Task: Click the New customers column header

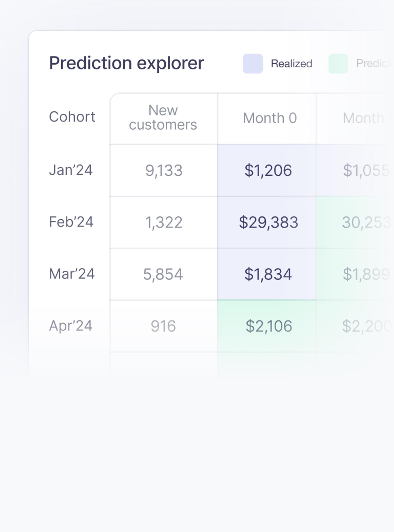Action: pyautogui.click(x=163, y=117)
